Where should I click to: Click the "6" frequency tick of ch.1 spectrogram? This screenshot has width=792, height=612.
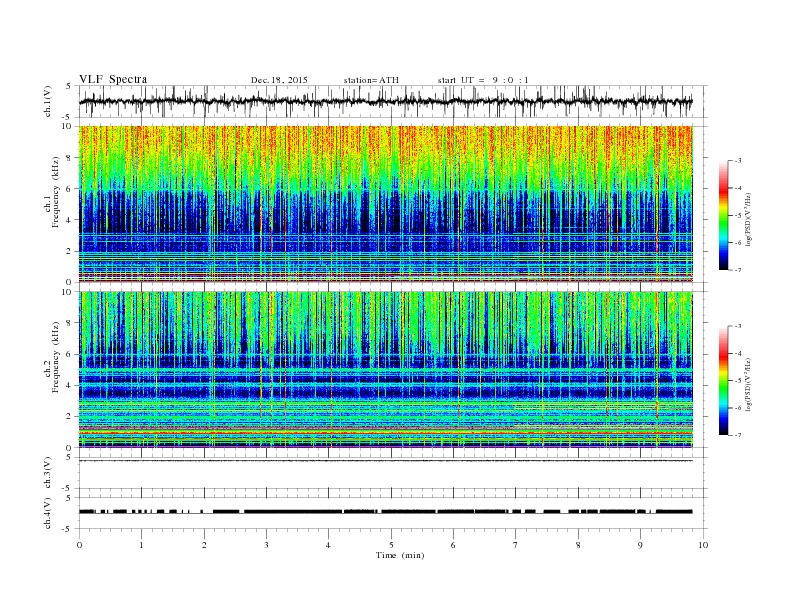(x=70, y=188)
